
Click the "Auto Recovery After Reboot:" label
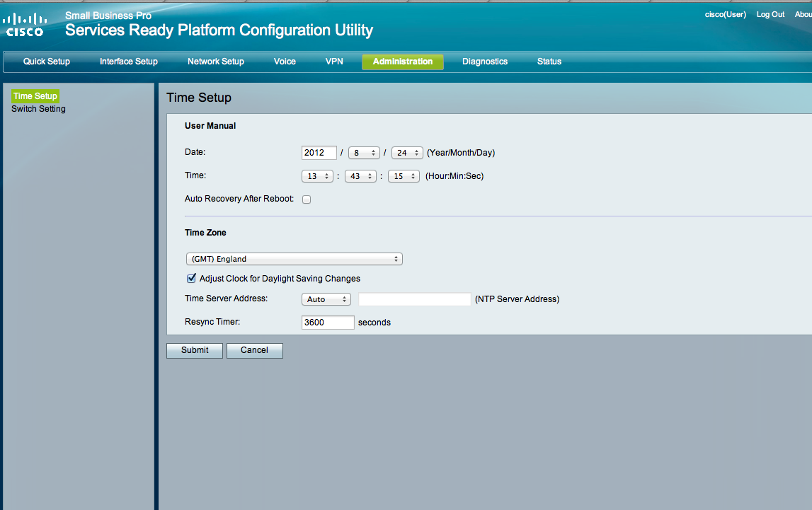[x=239, y=199]
